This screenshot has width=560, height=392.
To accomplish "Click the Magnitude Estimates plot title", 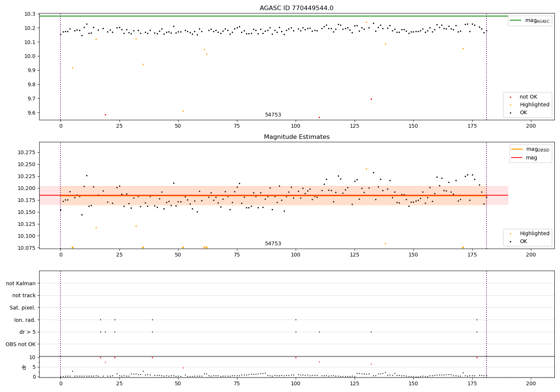I will 296,137.
